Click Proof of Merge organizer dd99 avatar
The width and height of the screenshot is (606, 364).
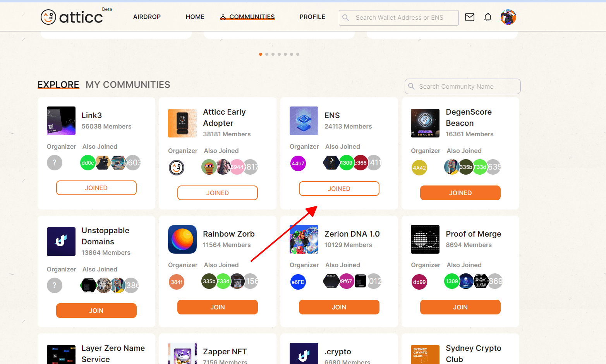419,282
